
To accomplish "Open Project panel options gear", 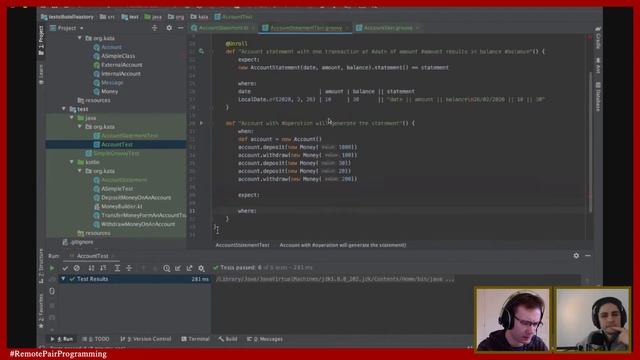I will click(x=169, y=28).
